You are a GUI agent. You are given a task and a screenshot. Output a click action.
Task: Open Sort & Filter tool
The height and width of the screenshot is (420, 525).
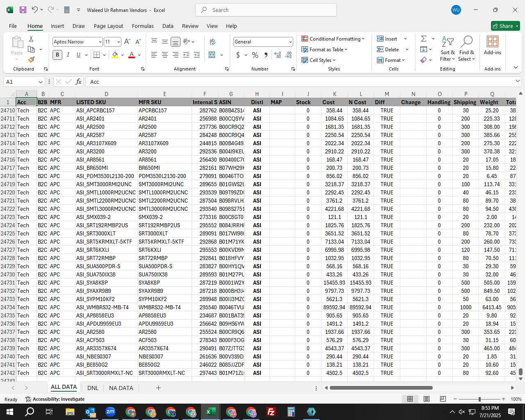[447, 49]
